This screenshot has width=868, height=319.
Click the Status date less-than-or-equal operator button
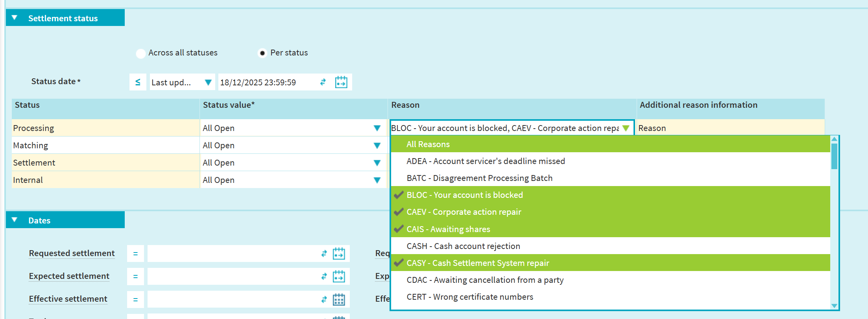pyautogui.click(x=138, y=82)
